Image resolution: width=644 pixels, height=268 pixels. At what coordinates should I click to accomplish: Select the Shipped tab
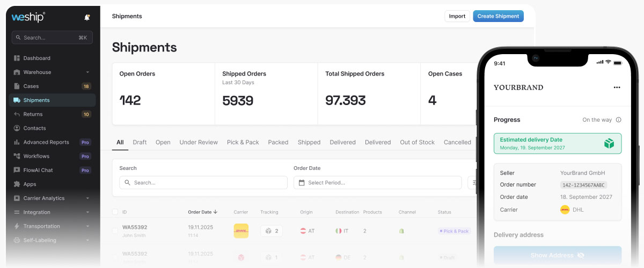pyautogui.click(x=309, y=143)
